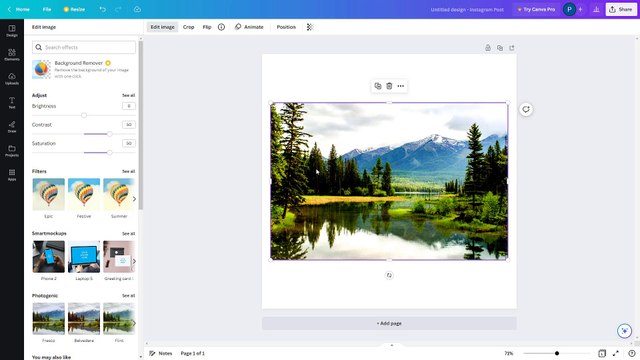Duplicate the selected image via floating toolbar

[378, 86]
